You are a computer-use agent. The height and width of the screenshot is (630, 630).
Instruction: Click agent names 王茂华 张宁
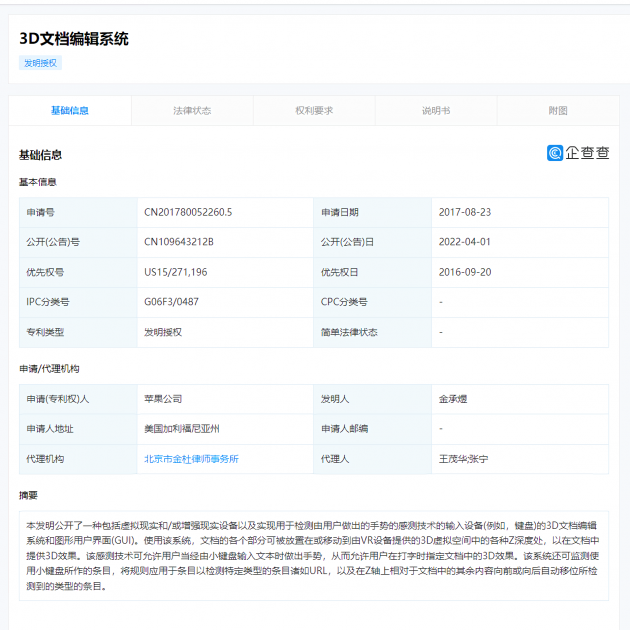pyautogui.click(x=463, y=459)
